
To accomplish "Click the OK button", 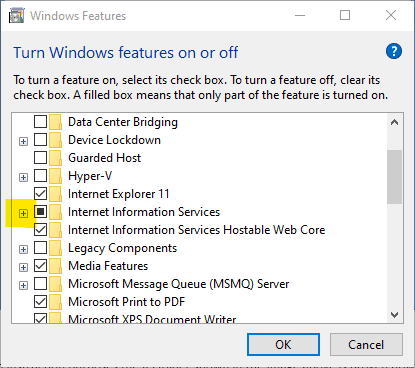I will (x=283, y=345).
